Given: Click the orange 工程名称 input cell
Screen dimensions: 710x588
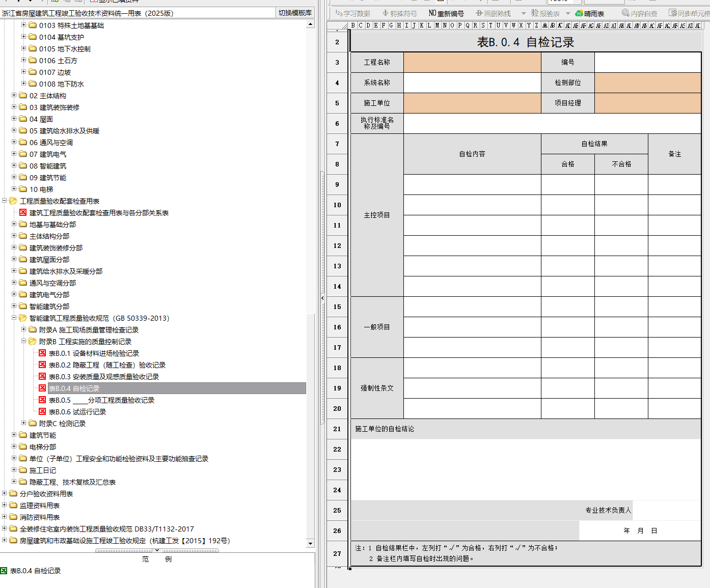Looking at the screenshot, I should tap(472, 62).
